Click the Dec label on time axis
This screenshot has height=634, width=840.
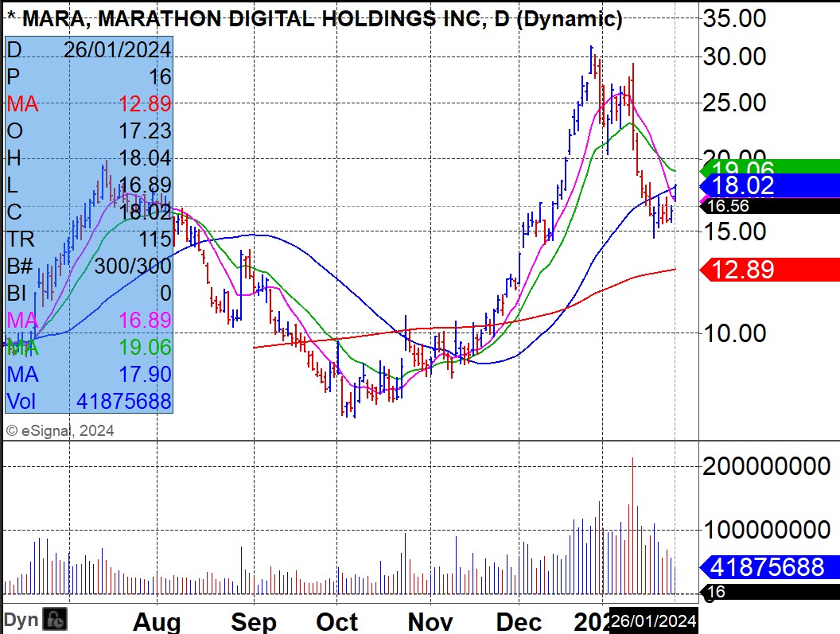(x=519, y=622)
